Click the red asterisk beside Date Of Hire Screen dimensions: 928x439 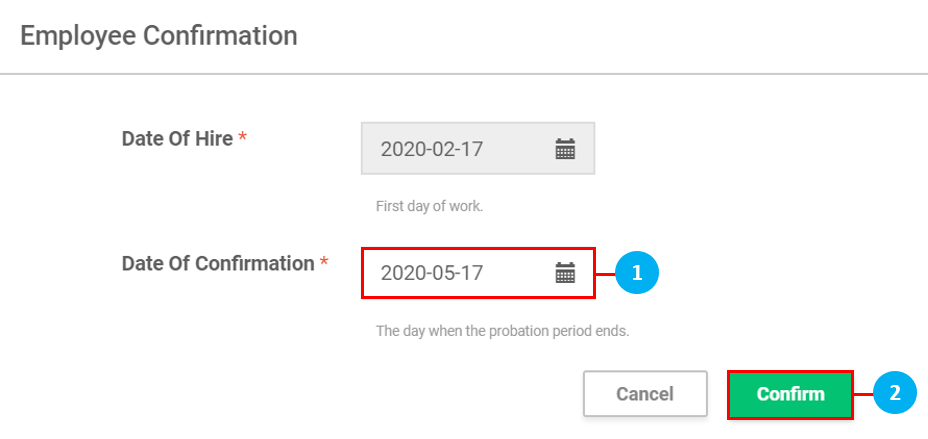(242, 140)
